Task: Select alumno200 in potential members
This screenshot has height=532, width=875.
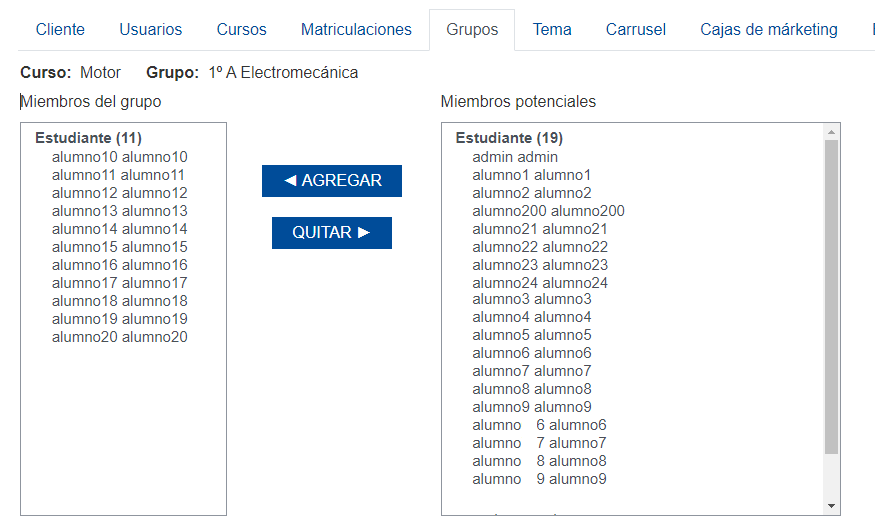Action: (548, 211)
